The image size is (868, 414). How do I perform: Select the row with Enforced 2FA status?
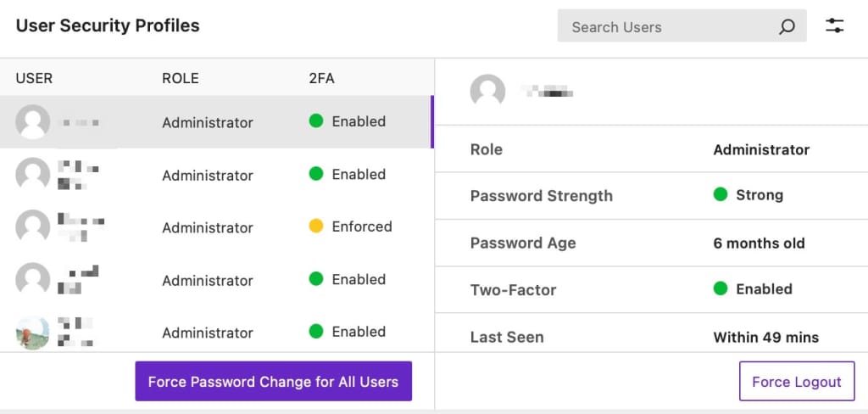click(216, 227)
